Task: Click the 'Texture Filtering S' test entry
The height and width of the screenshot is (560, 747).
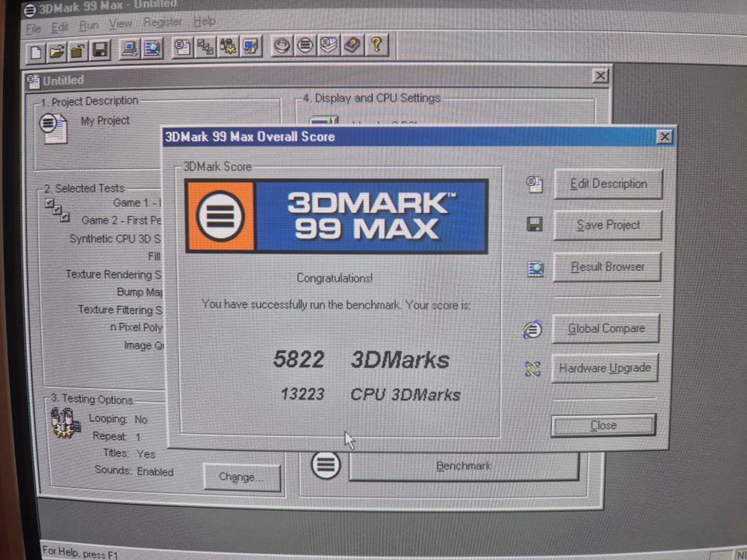Action: pos(120,310)
